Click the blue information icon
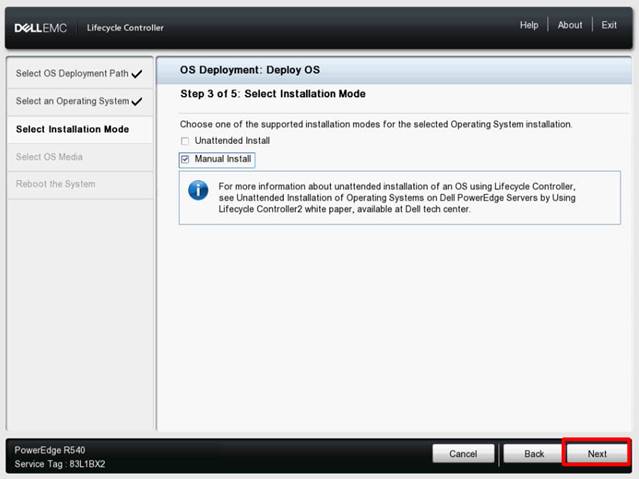The height and width of the screenshot is (479, 639). click(x=198, y=190)
